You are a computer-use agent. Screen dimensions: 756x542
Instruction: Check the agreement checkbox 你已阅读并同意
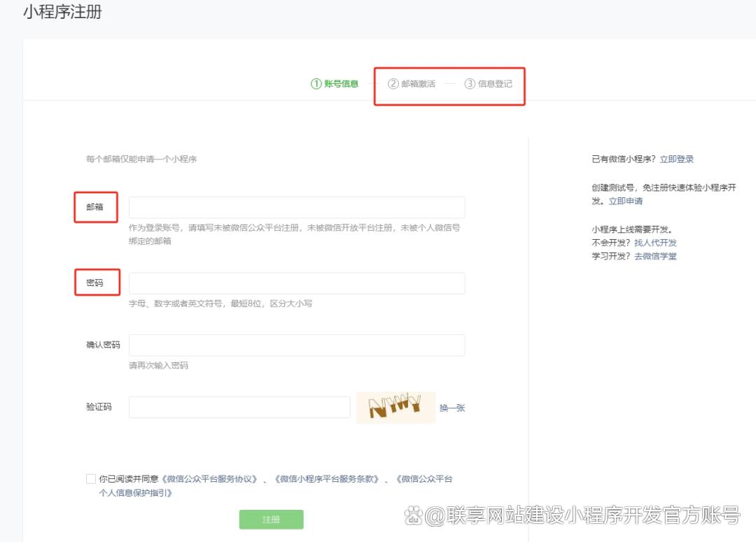tap(91, 479)
